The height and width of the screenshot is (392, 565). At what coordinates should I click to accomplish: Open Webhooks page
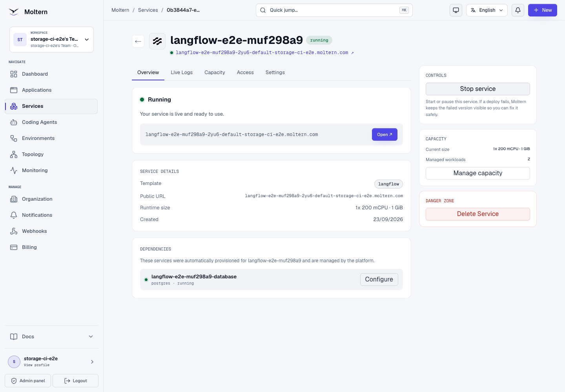click(51, 231)
